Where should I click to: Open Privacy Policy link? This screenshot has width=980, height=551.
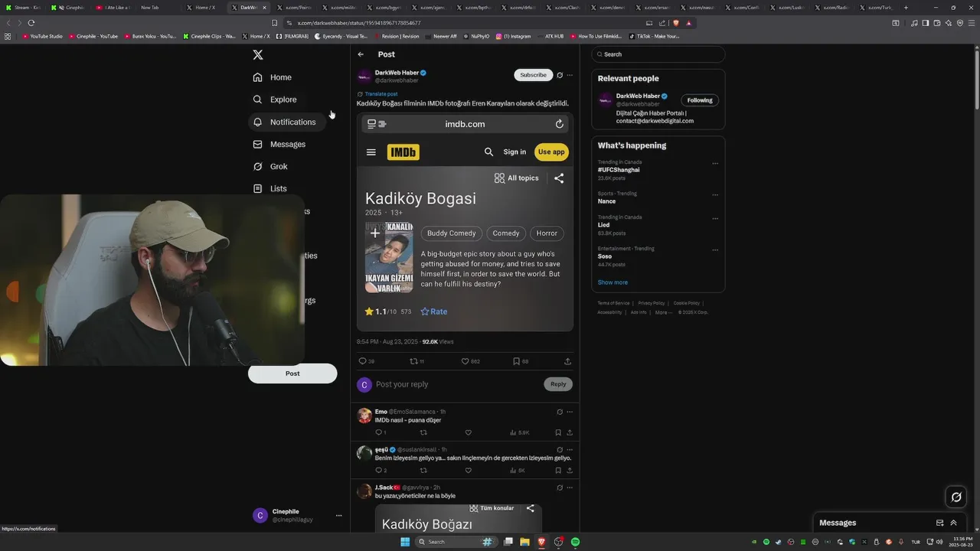pos(652,303)
